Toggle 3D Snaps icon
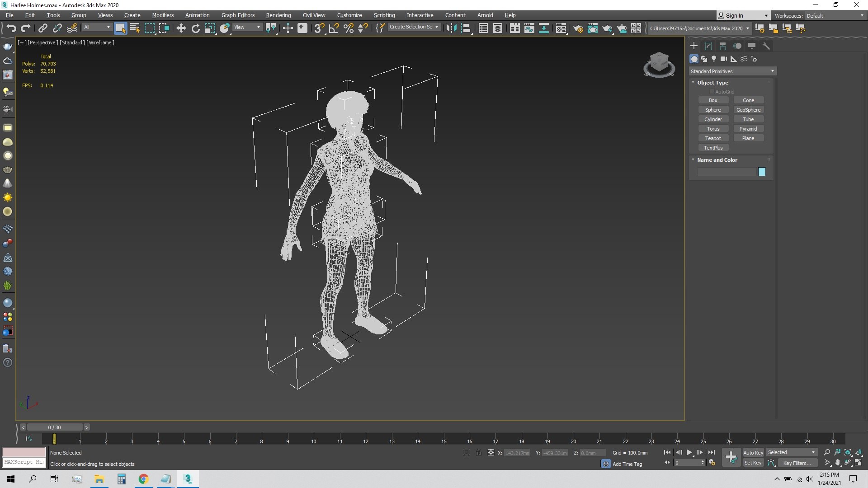 coord(319,28)
